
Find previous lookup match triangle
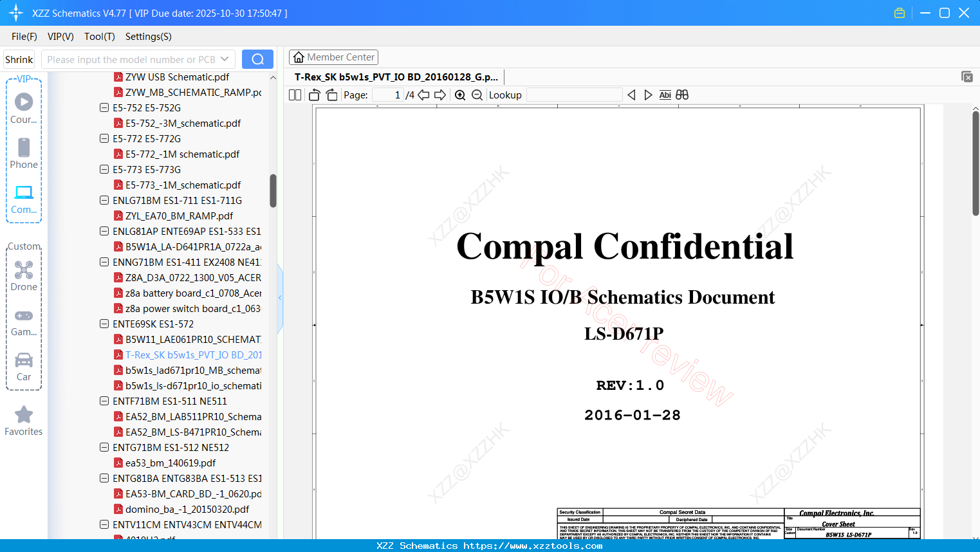click(631, 95)
